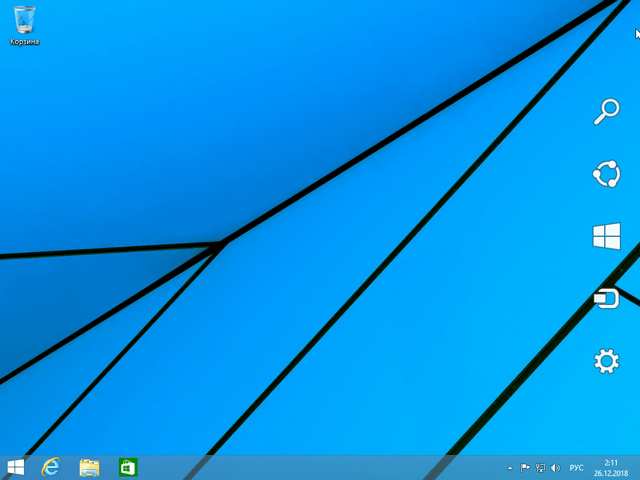Open the Share charm
640x480 pixels.
(x=606, y=174)
